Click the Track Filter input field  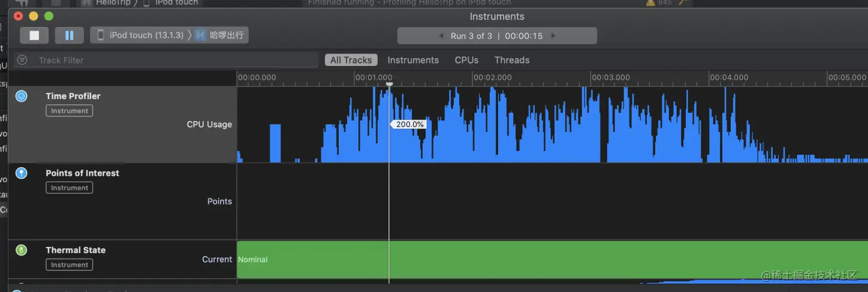coord(174,60)
